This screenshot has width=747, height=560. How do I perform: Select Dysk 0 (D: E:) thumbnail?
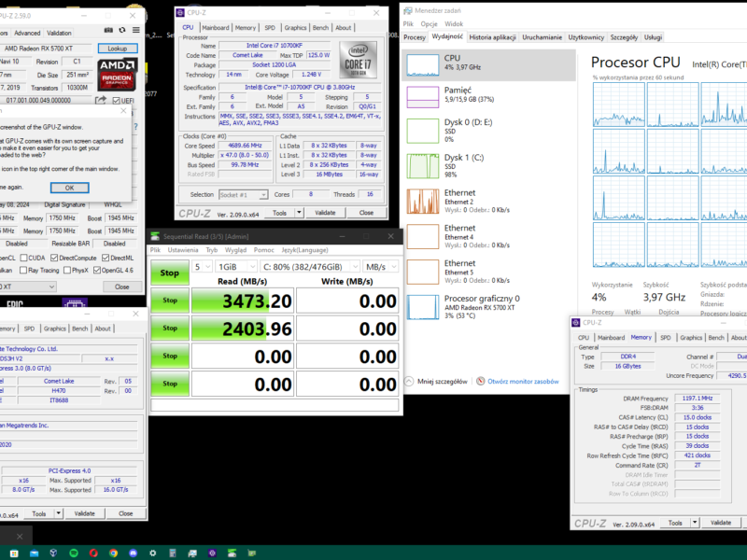[423, 131]
